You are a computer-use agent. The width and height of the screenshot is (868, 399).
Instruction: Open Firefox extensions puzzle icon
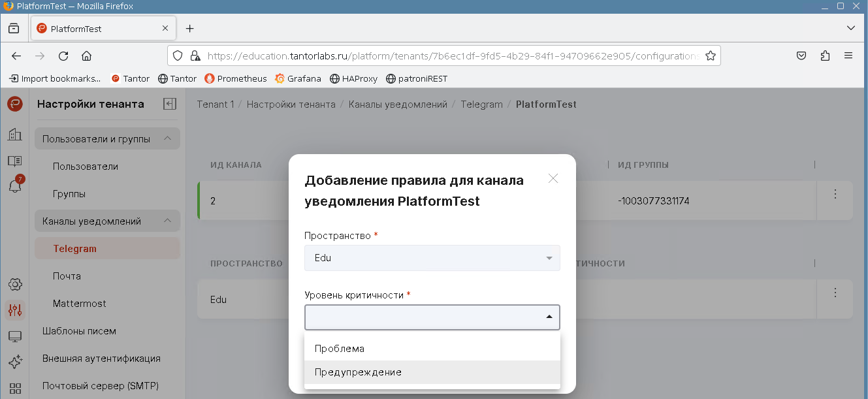[x=825, y=56]
